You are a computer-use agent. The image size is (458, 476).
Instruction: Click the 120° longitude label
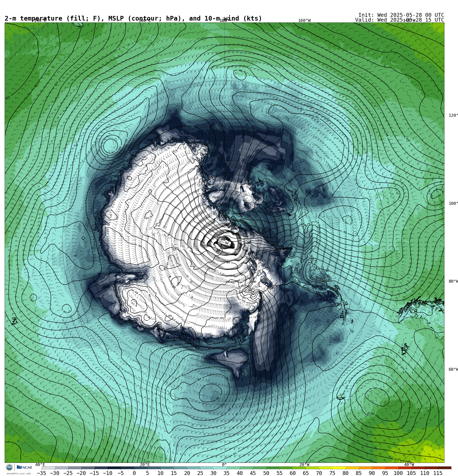(x=453, y=115)
